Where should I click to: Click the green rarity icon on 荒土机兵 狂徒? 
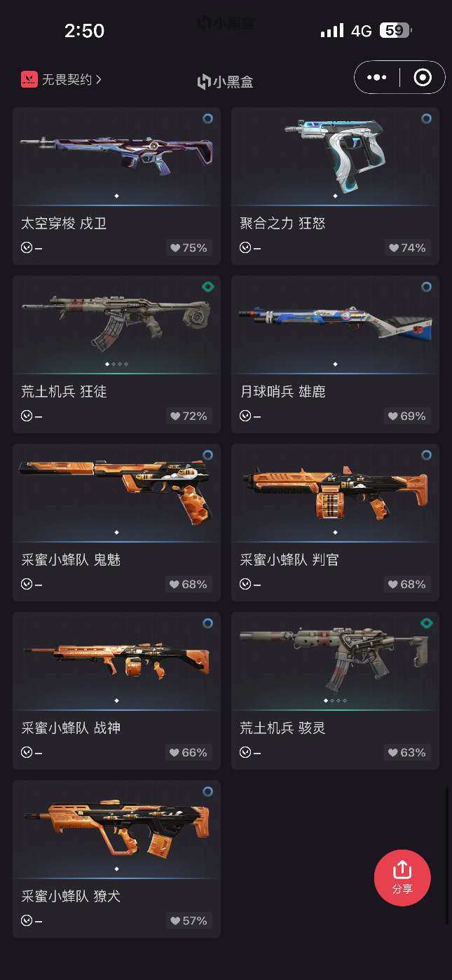pyautogui.click(x=208, y=287)
